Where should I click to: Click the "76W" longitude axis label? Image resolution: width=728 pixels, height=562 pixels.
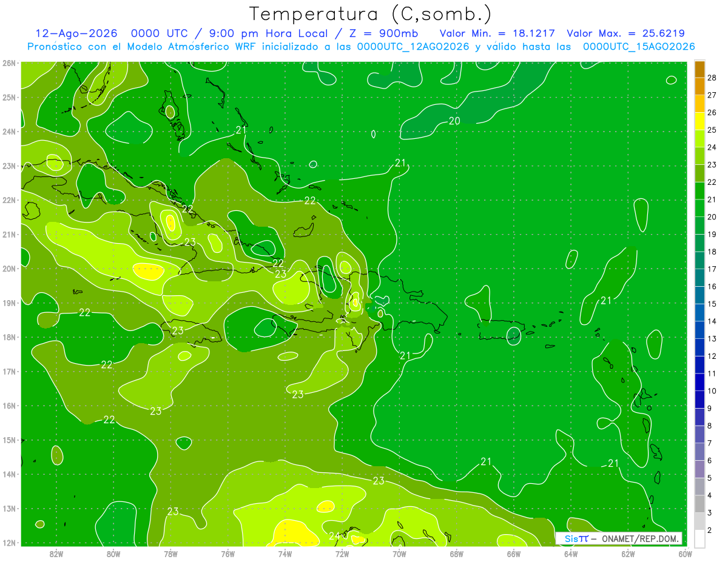[227, 553]
